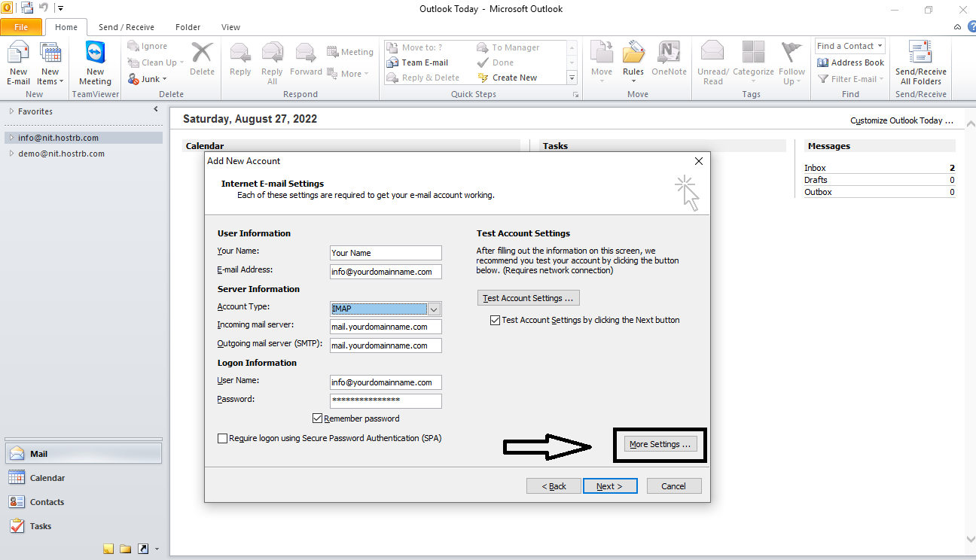Open the Move ribbon icon
Image resolution: width=976 pixels, height=560 pixels.
coord(602,63)
